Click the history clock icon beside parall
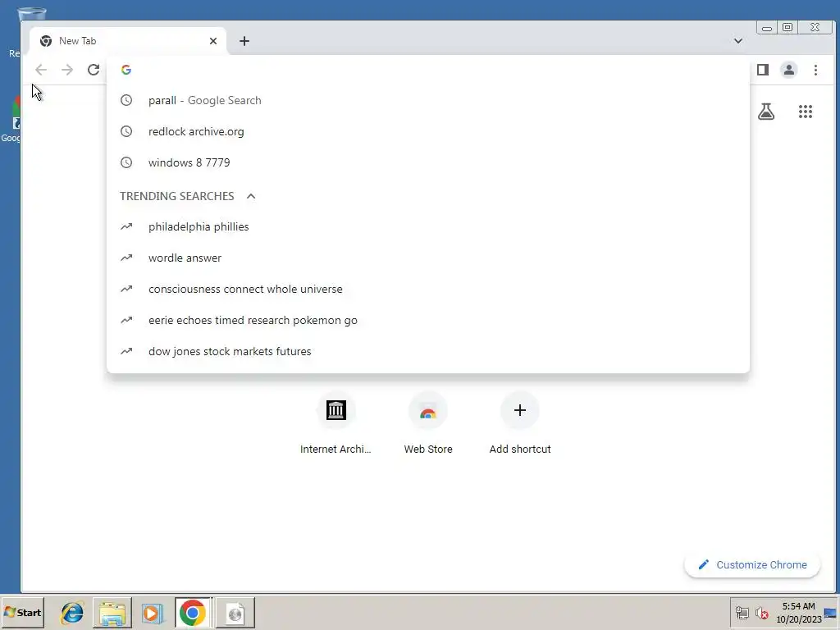The height and width of the screenshot is (630, 840). tap(126, 100)
